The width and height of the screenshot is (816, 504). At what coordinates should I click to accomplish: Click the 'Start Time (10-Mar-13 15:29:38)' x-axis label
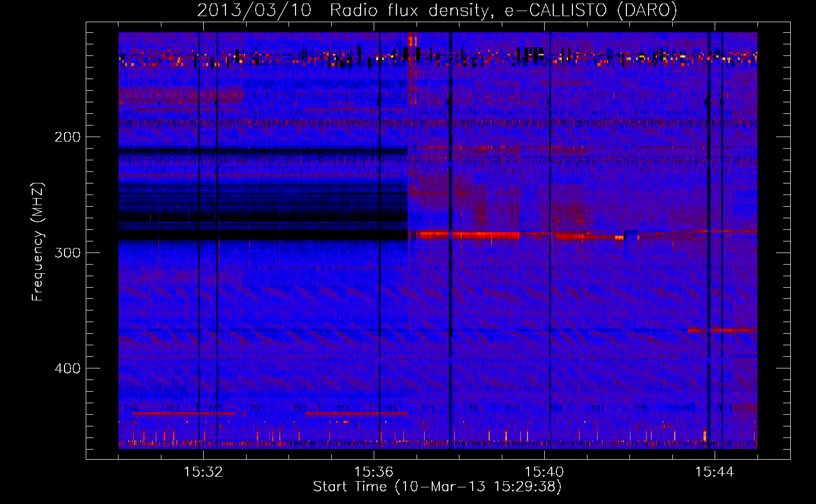(x=437, y=487)
